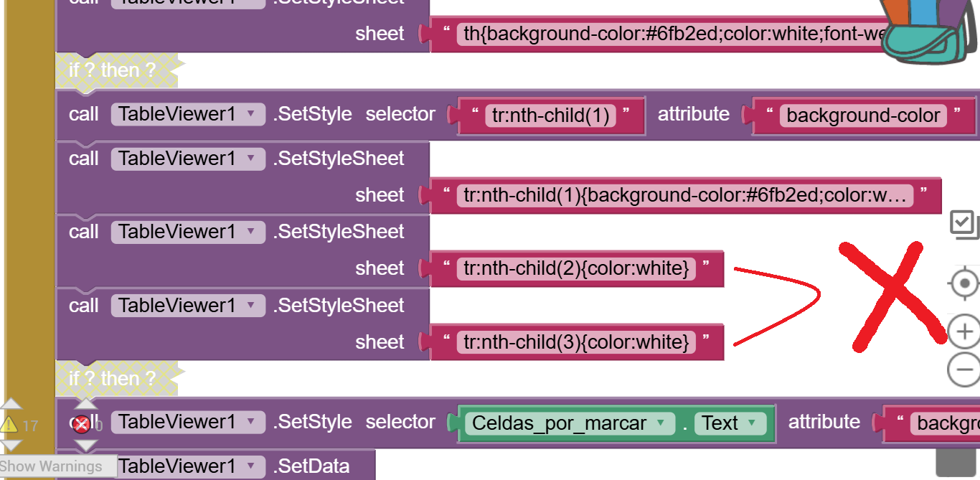Click the warning count 17
980x480 pixels.
(x=29, y=426)
